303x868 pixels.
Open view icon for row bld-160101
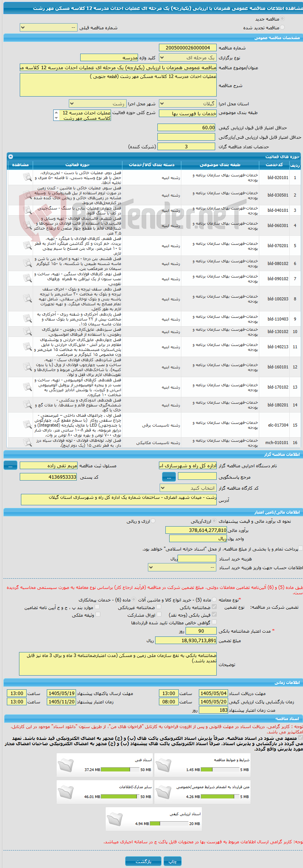27,367
